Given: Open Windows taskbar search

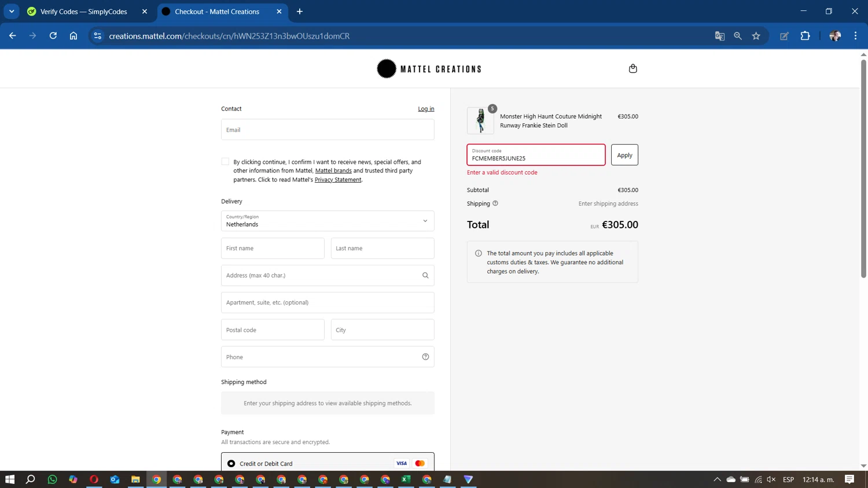Looking at the screenshot, I should [x=31, y=479].
